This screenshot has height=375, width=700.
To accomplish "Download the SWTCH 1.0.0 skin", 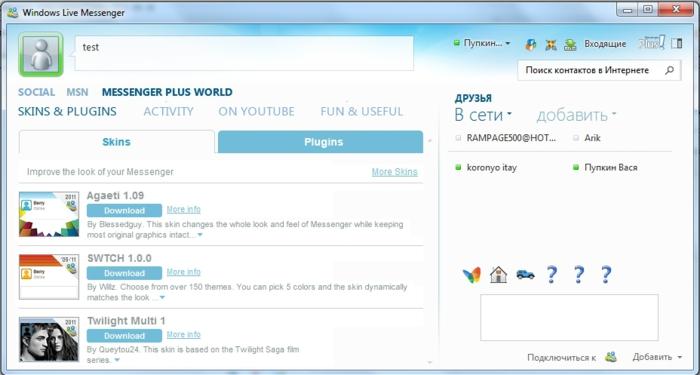I will pyautogui.click(x=124, y=273).
